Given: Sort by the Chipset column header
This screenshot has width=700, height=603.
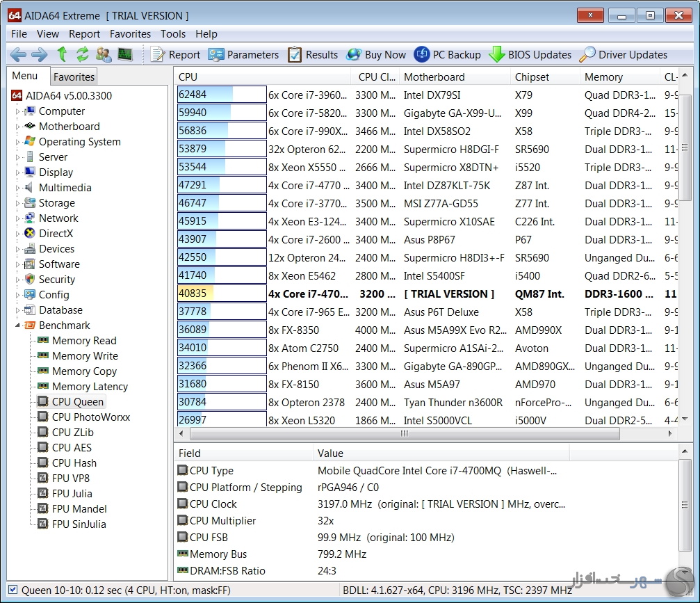Looking at the screenshot, I should point(545,77).
